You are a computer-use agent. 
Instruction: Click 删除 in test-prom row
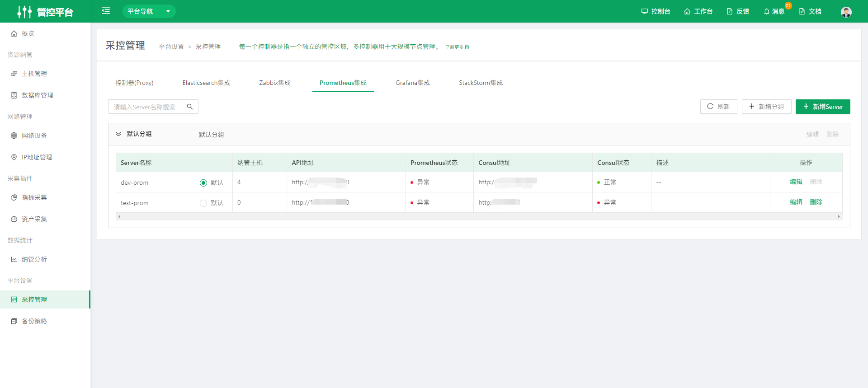tap(816, 202)
